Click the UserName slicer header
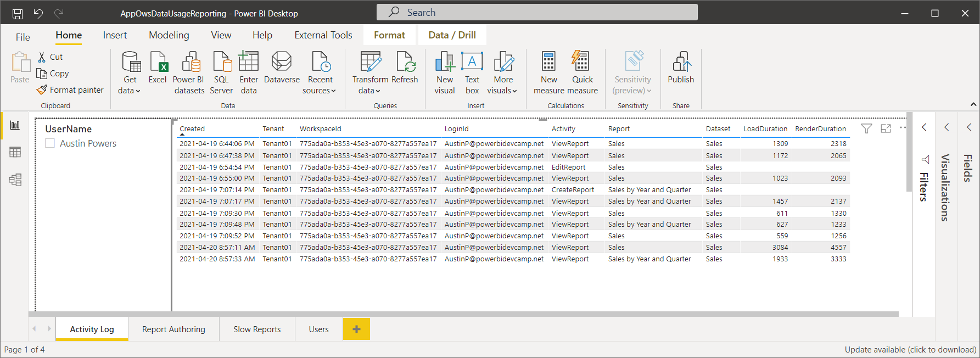The image size is (980, 358). (69, 129)
